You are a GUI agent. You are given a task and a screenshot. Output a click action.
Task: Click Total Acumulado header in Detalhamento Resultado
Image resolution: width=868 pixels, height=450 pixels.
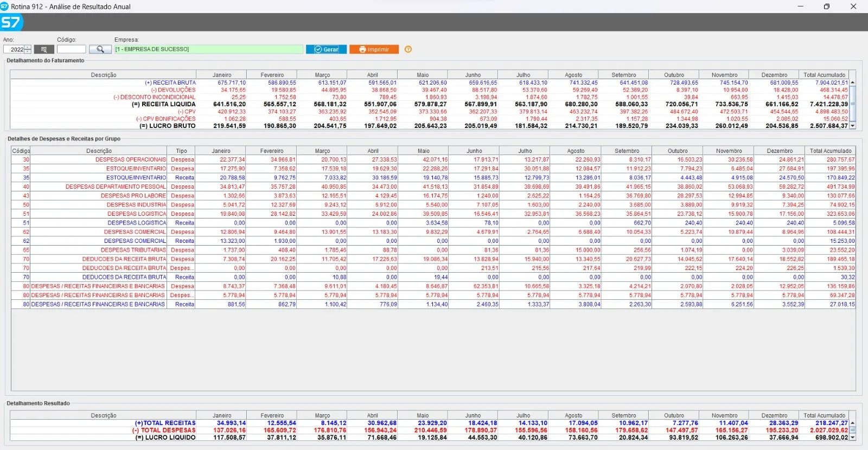pyautogui.click(x=824, y=415)
